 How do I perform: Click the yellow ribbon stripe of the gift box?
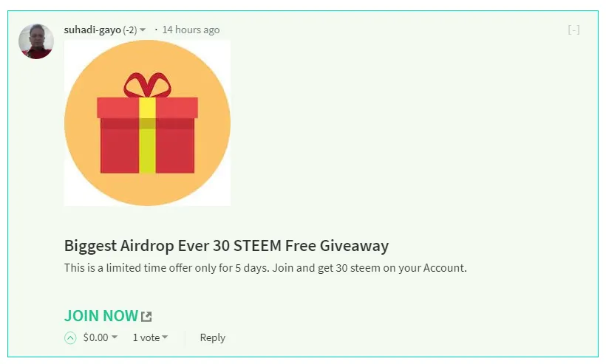(147, 135)
